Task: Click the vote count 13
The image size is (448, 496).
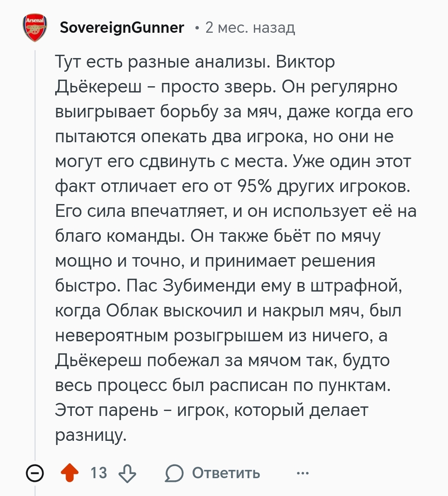Action: (99, 473)
